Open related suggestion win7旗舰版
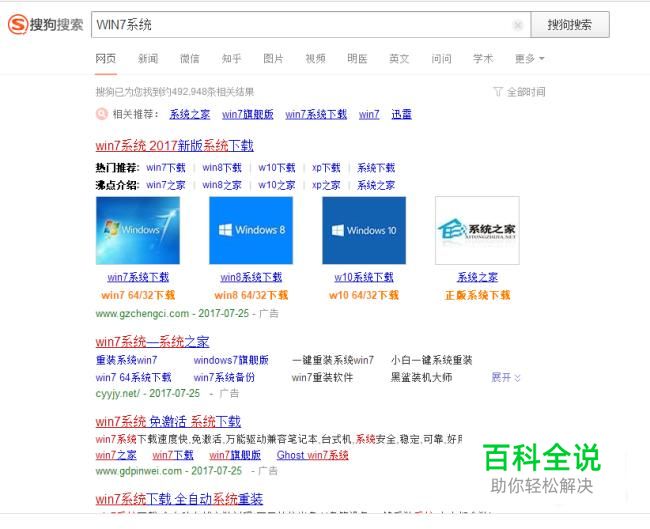Screen dimensions: 650x529 point(248,114)
